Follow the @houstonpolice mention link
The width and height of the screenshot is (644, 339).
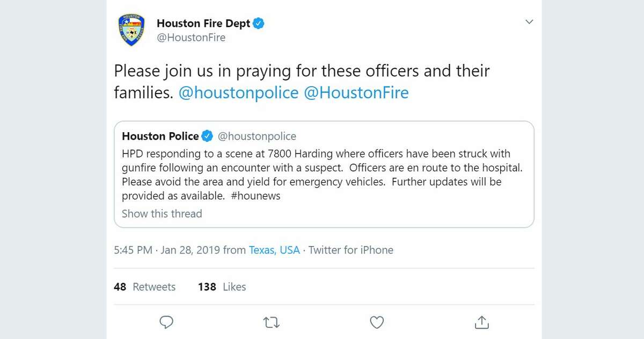(238, 93)
